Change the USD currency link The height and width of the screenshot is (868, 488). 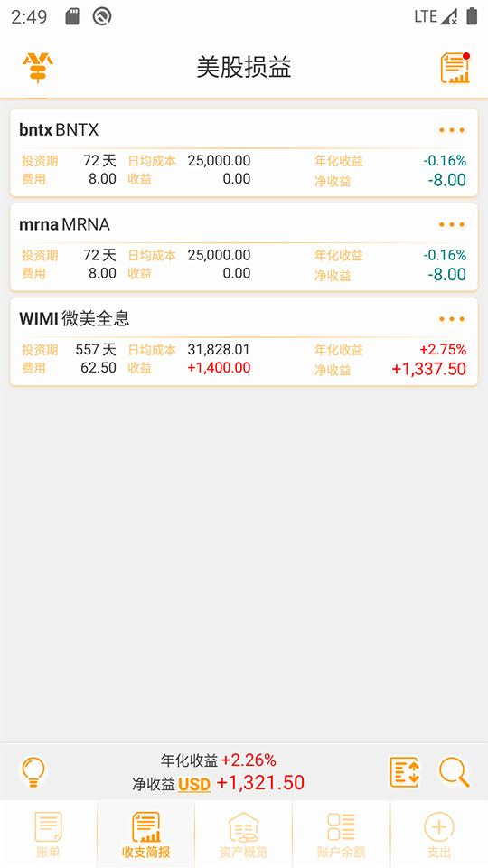pos(194,785)
